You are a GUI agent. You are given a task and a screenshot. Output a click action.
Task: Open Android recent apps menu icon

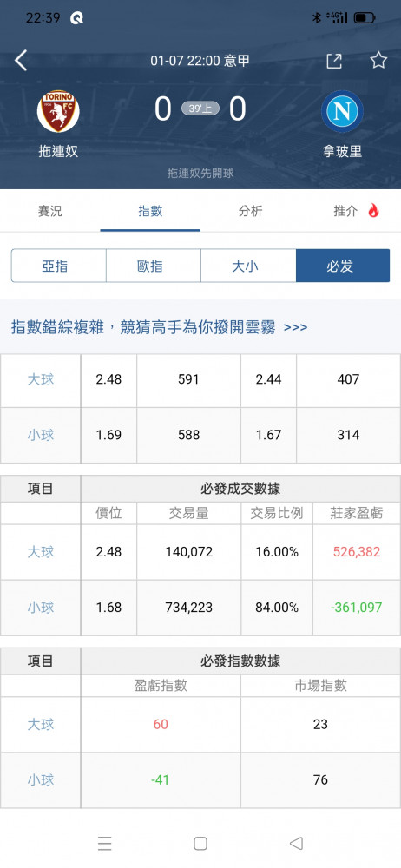[x=105, y=843]
